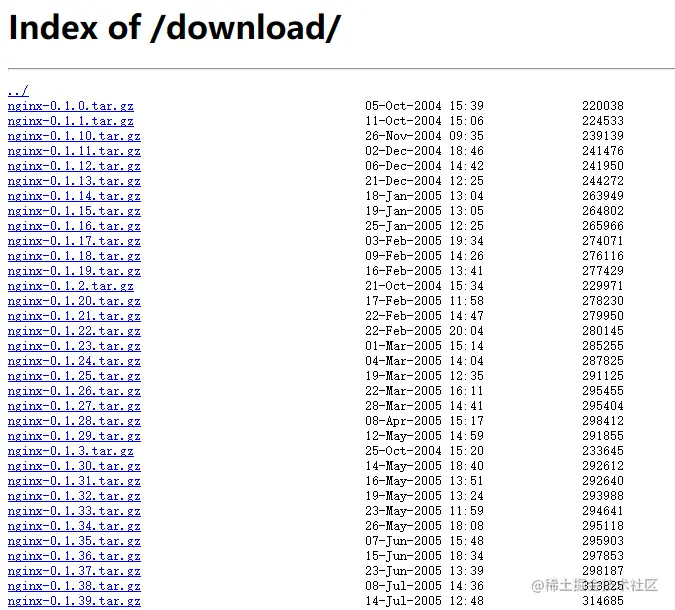Download nginx-0.1.30.tar.gz

74,466
